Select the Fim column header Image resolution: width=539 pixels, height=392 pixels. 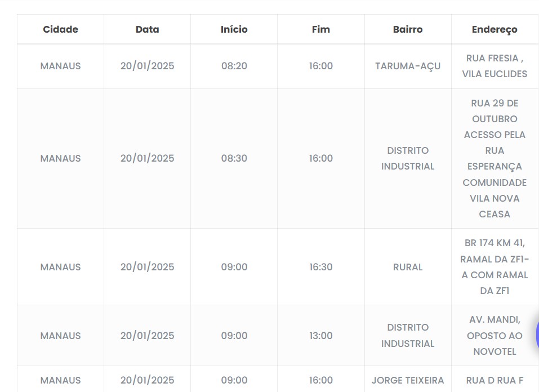point(320,29)
